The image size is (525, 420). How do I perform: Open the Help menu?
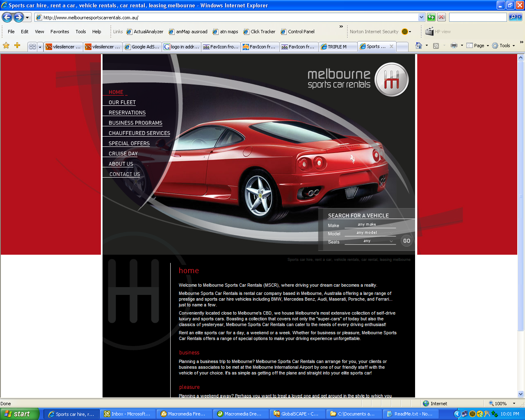(x=96, y=32)
